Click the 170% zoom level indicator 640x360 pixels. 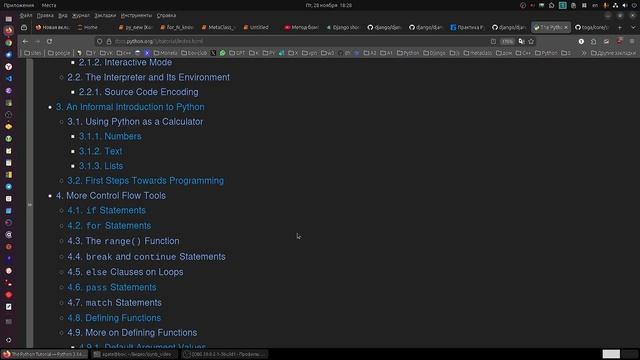click(507, 41)
